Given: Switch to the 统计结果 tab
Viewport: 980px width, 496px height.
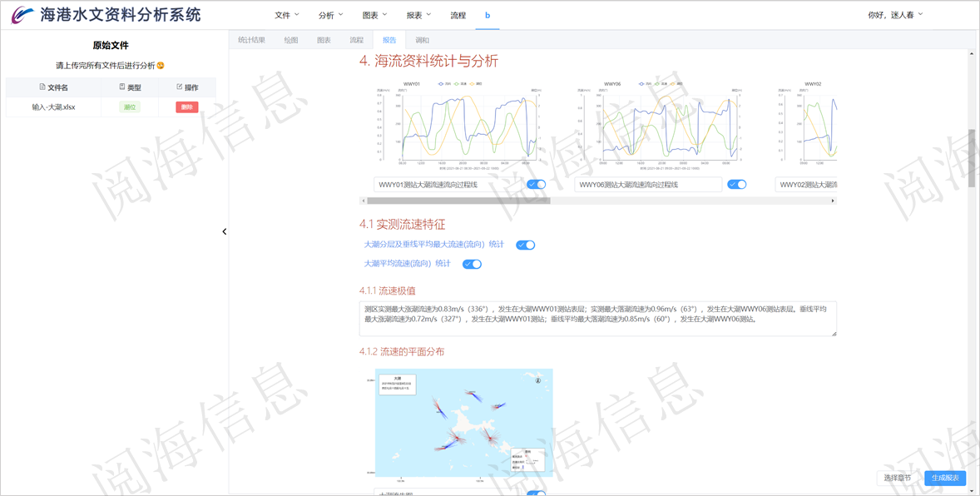Looking at the screenshot, I should pos(250,38).
